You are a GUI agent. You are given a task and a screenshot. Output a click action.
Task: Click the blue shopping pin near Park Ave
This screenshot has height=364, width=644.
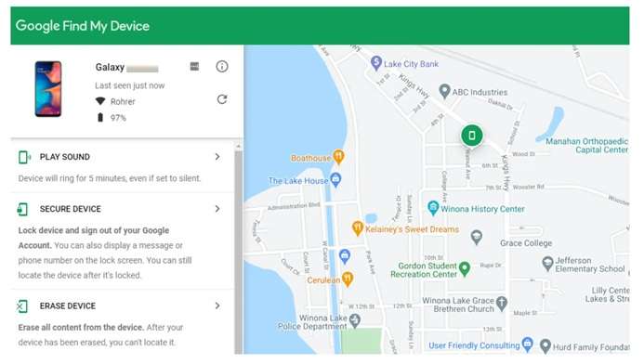[345, 256]
